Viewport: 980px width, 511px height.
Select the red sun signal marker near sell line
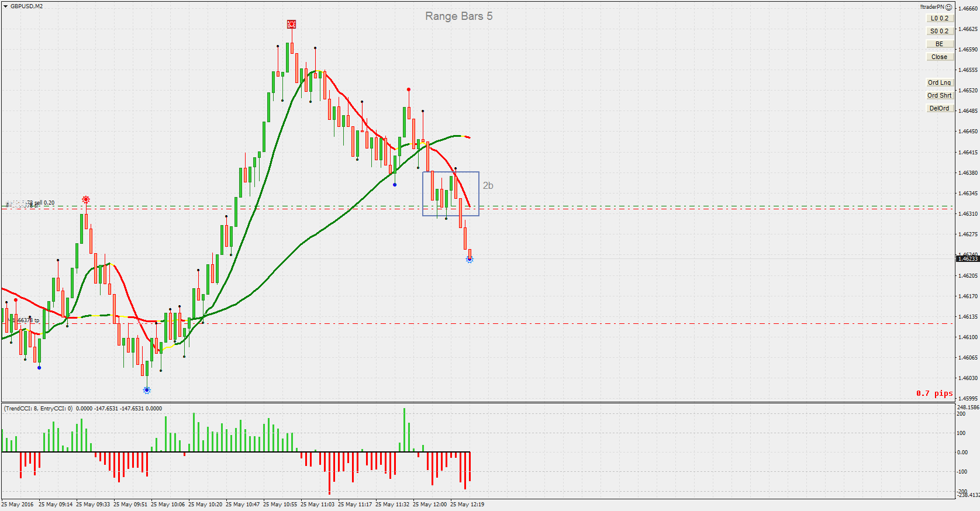[x=86, y=199]
